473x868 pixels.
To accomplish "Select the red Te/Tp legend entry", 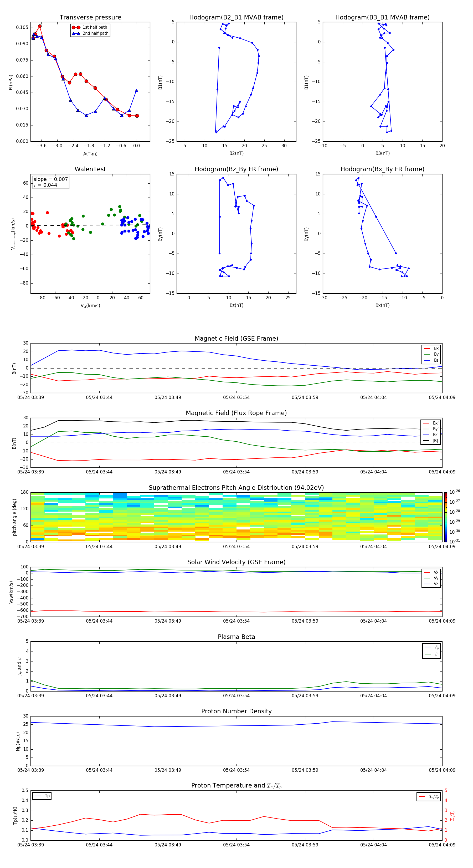I will (429, 796).
